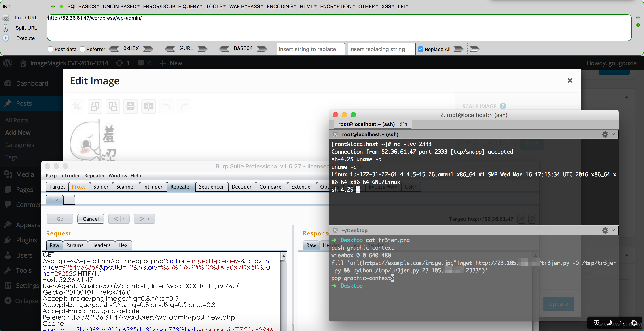Screen dimensions: 644x331
Task: Click Add New under Posts
Action: [x=18, y=132]
